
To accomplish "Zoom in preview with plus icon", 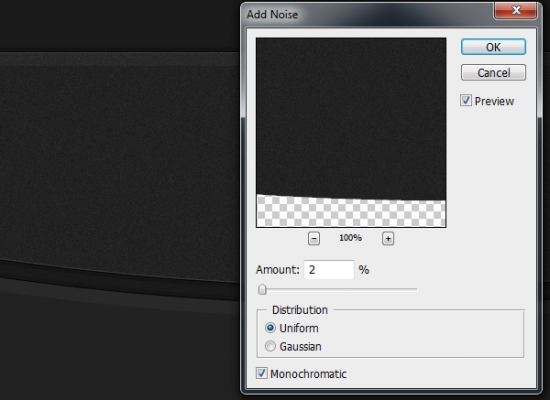I will point(388,239).
